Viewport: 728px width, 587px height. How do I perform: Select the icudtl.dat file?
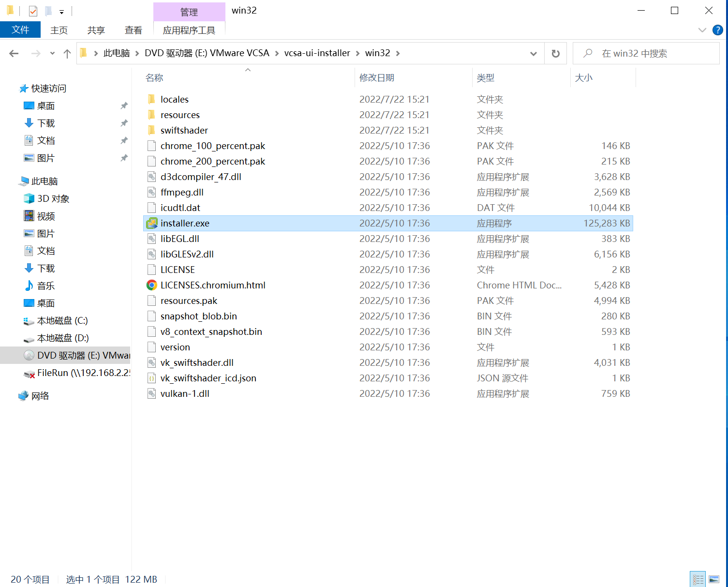pyautogui.click(x=388, y=208)
